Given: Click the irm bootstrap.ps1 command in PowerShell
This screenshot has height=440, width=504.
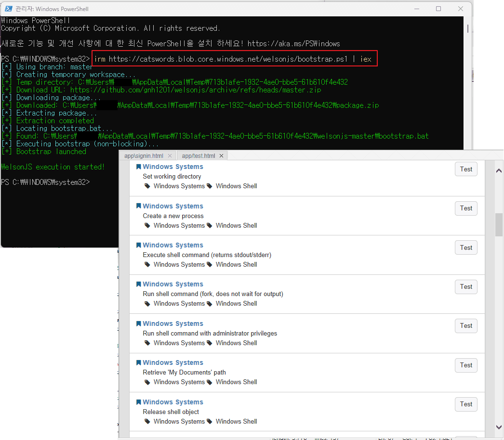Looking at the screenshot, I should click(233, 59).
